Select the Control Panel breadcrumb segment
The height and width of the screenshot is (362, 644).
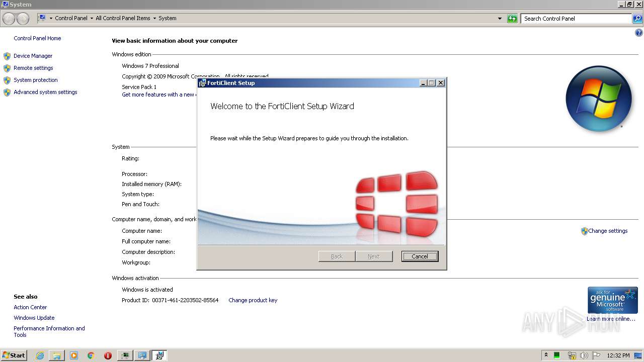click(x=71, y=18)
